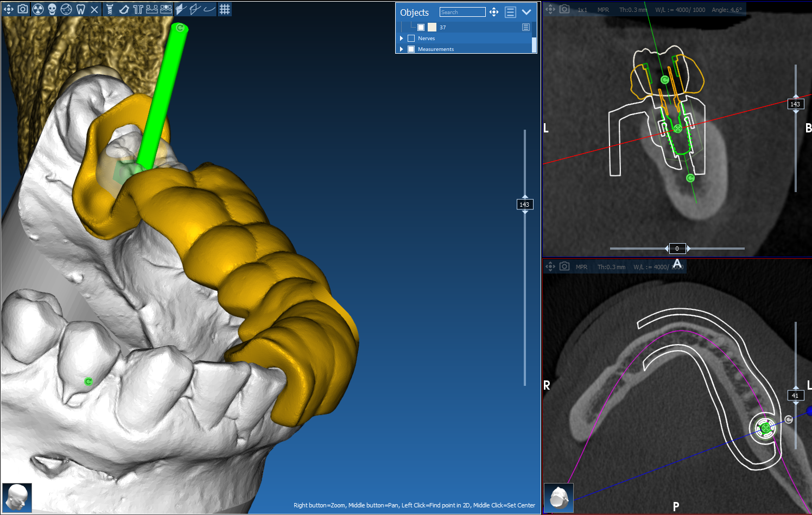Expand the Measurements tree group
812x515 pixels.
401,49
